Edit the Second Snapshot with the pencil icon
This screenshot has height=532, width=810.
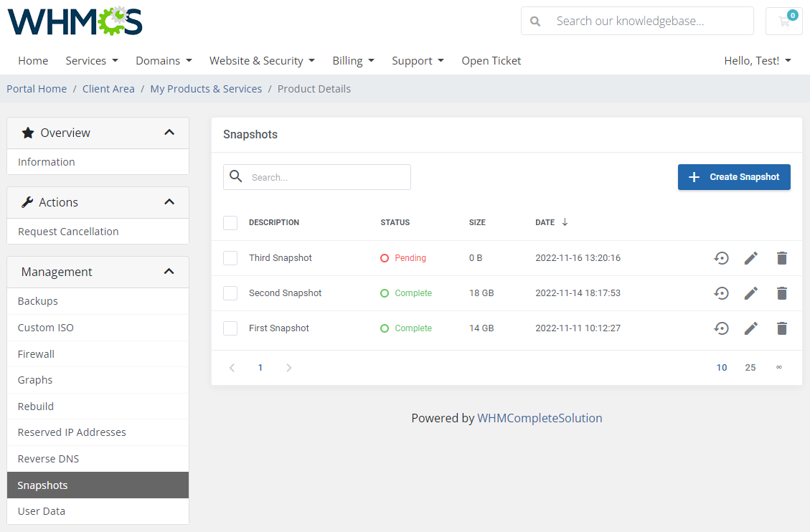point(751,293)
